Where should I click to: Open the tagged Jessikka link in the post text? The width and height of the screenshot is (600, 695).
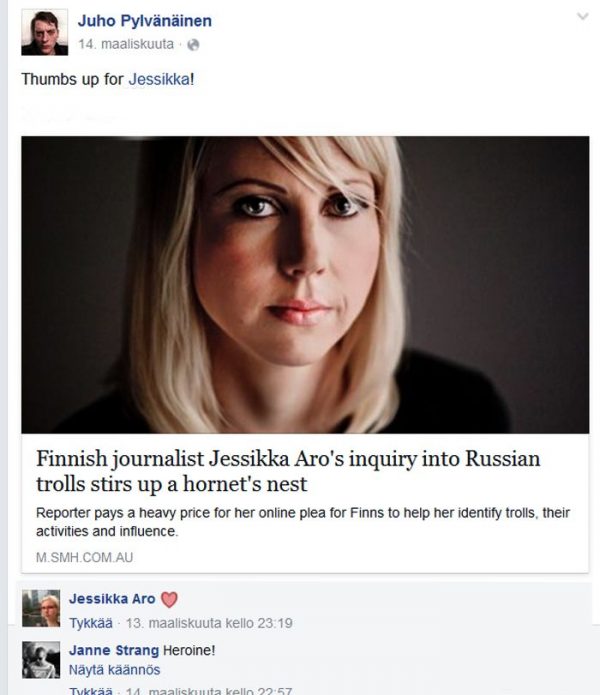[x=159, y=79]
